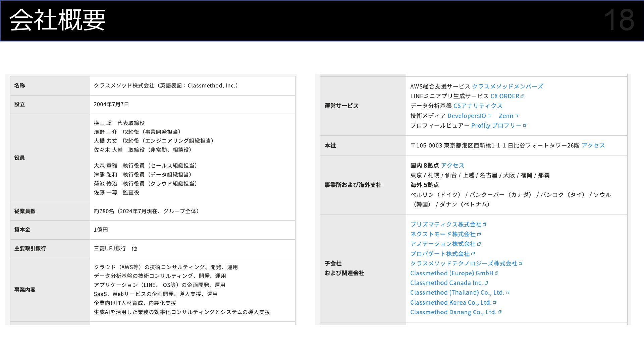644x362 pixels.
Task: Click external link icon after DevelopersIO
Action: coord(489,116)
